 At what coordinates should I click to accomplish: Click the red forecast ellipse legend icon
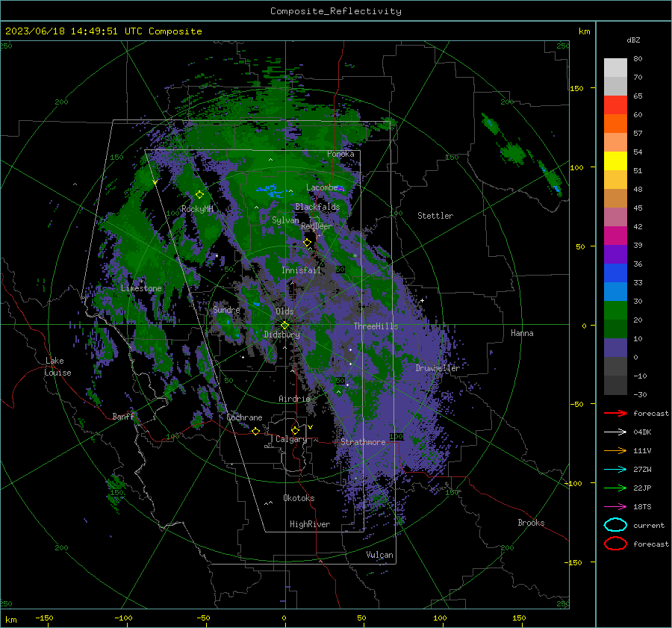pos(615,544)
